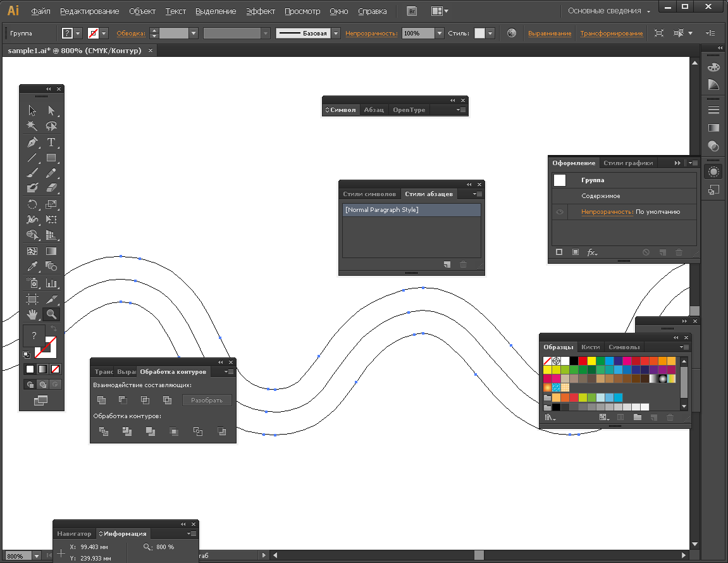The height and width of the screenshot is (563, 728).
Task: Select the Artboard tool
Action: point(32,299)
